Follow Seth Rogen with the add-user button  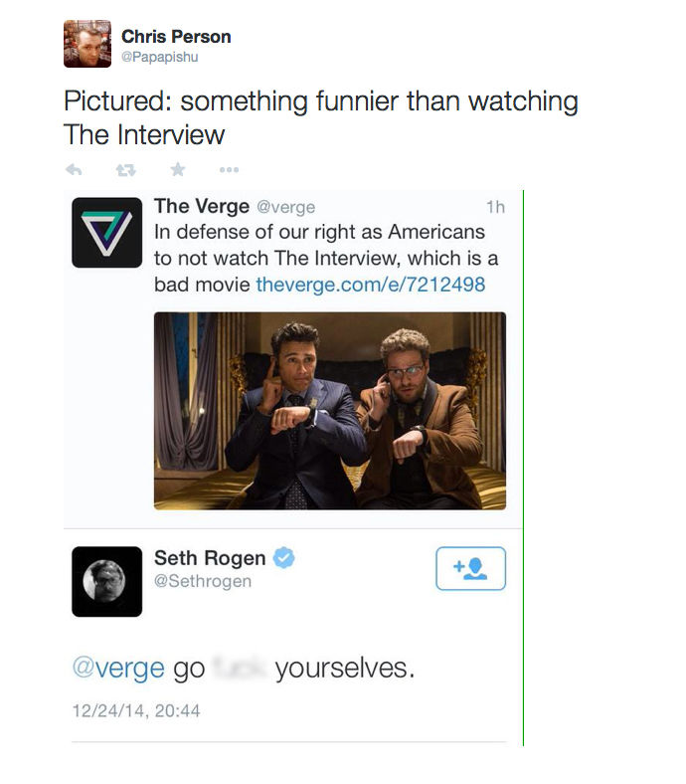point(470,568)
